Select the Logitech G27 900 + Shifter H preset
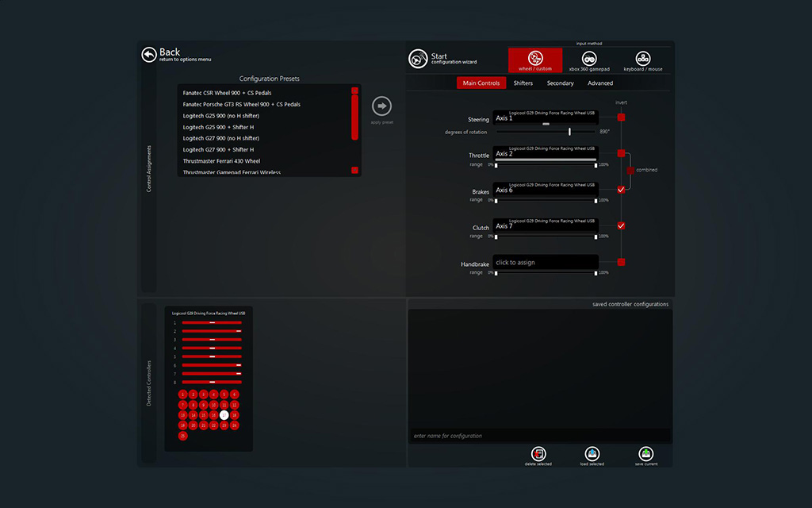Image resolution: width=812 pixels, height=508 pixels. tap(218, 149)
